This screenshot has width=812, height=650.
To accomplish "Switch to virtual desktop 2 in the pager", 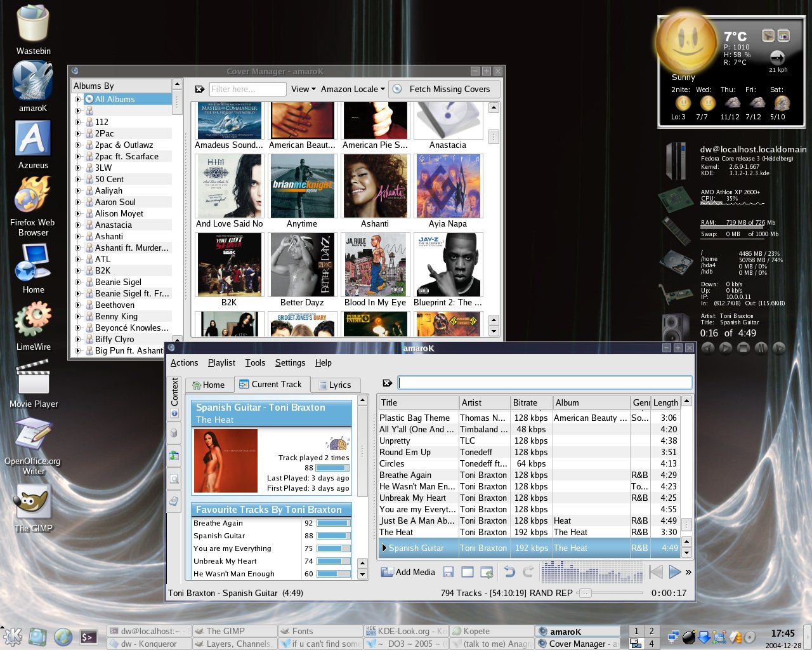I will click(652, 631).
